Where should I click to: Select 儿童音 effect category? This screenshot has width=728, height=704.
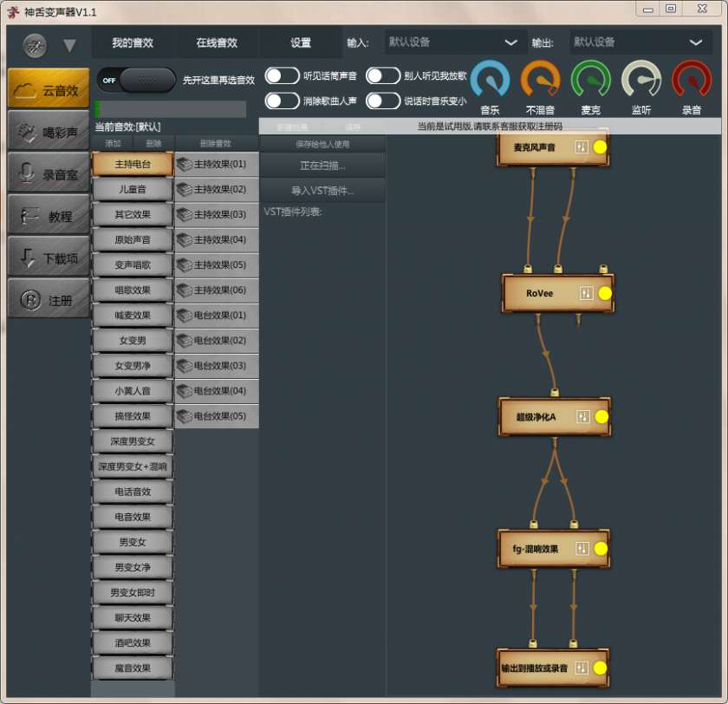[x=132, y=189]
